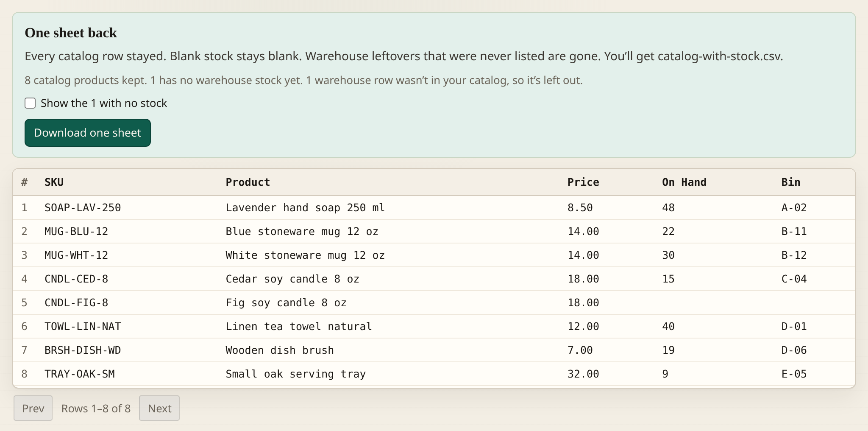Image resolution: width=868 pixels, height=431 pixels.
Task: Click bin C-04 cell
Action: coord(794,279)
